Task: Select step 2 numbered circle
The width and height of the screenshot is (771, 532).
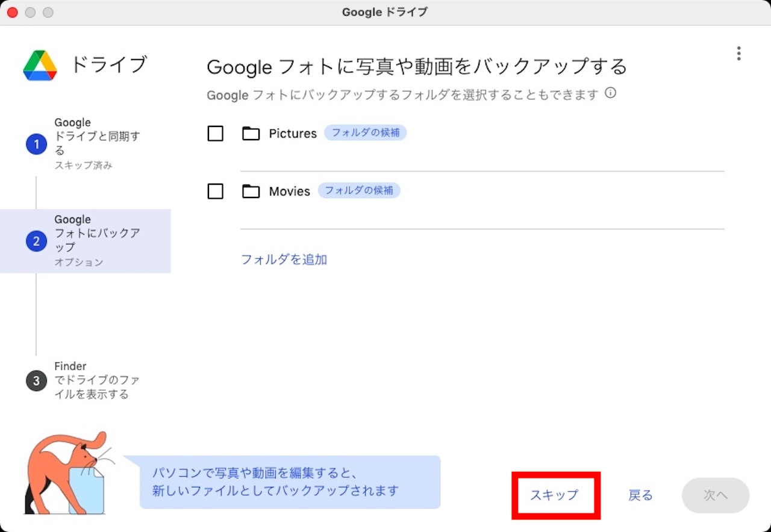Action: coord(36,241)
